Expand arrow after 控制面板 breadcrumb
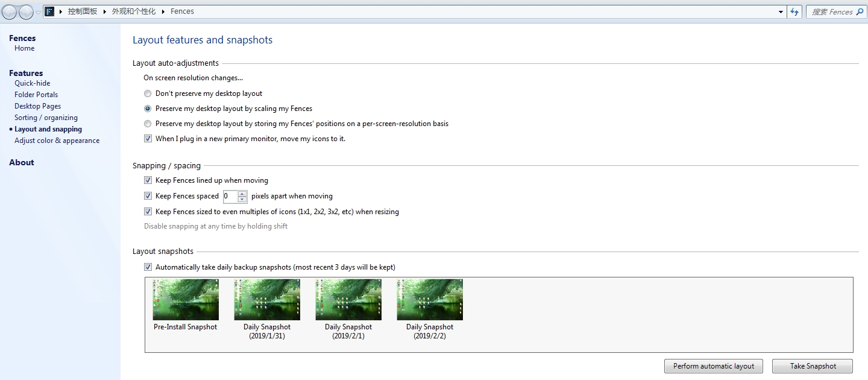Viewport: 868px width, 380px height. click(104, 11)
